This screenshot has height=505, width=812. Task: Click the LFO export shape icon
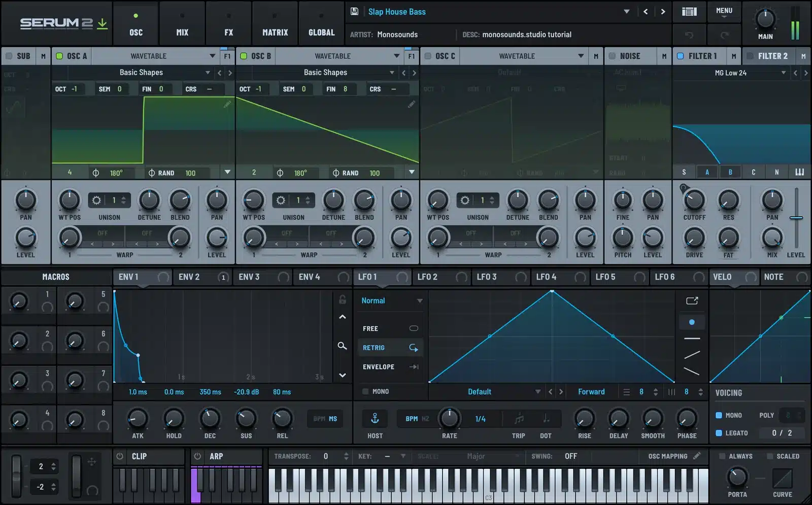click(x=692, y=300)
